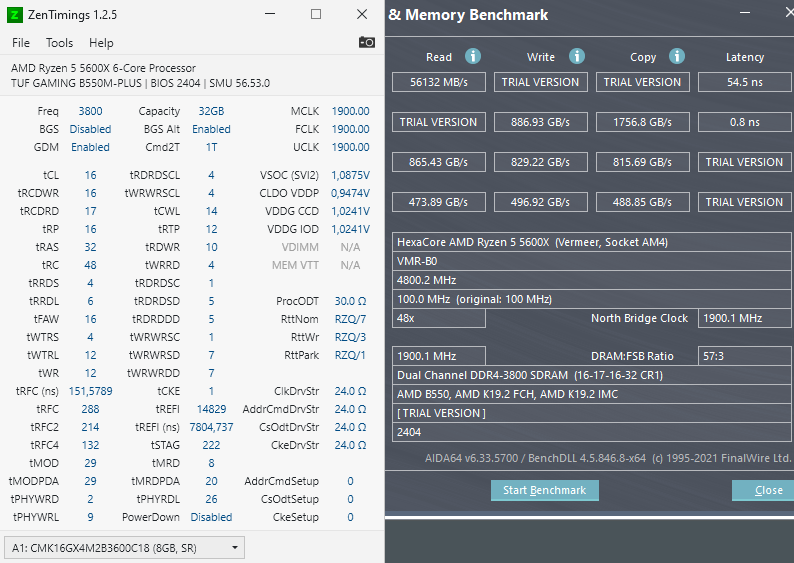
Task: Click the Read column info icon
Action: tap(473, 56)
